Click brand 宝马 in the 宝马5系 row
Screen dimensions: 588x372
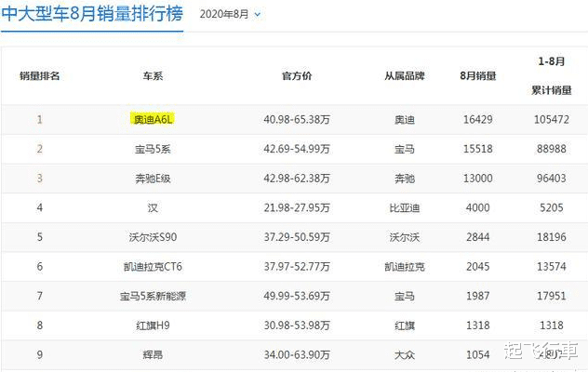(x=404, y=149)
